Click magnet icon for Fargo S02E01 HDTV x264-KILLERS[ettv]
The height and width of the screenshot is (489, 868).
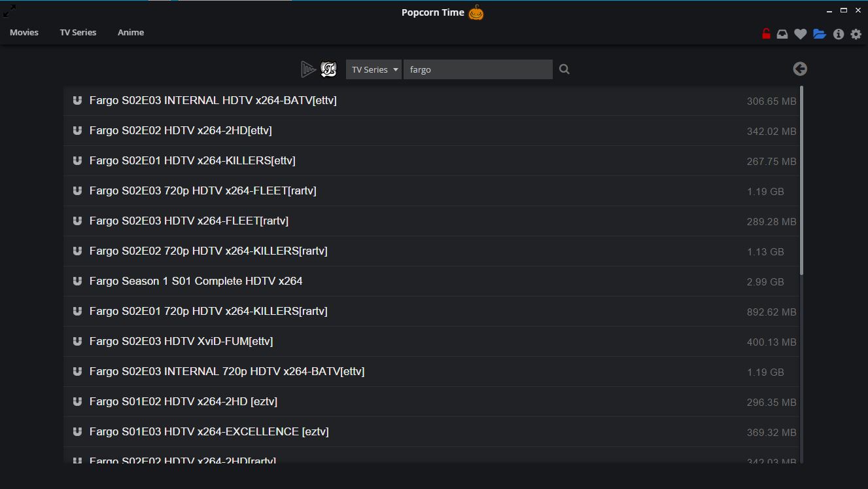pyautogui.click(x=77, y=160)
